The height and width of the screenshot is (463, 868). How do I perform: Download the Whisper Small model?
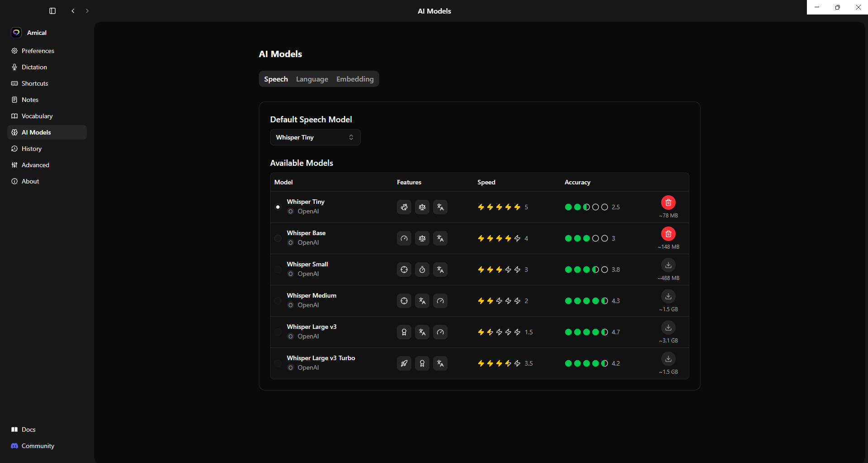tap(668, 265)
